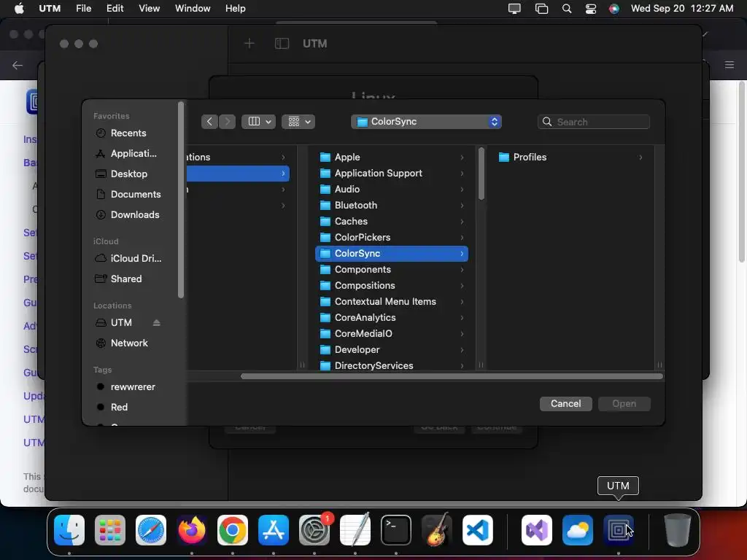Open Control Center in menu bar
Viewport: 747px width, 560px height.
591,9
